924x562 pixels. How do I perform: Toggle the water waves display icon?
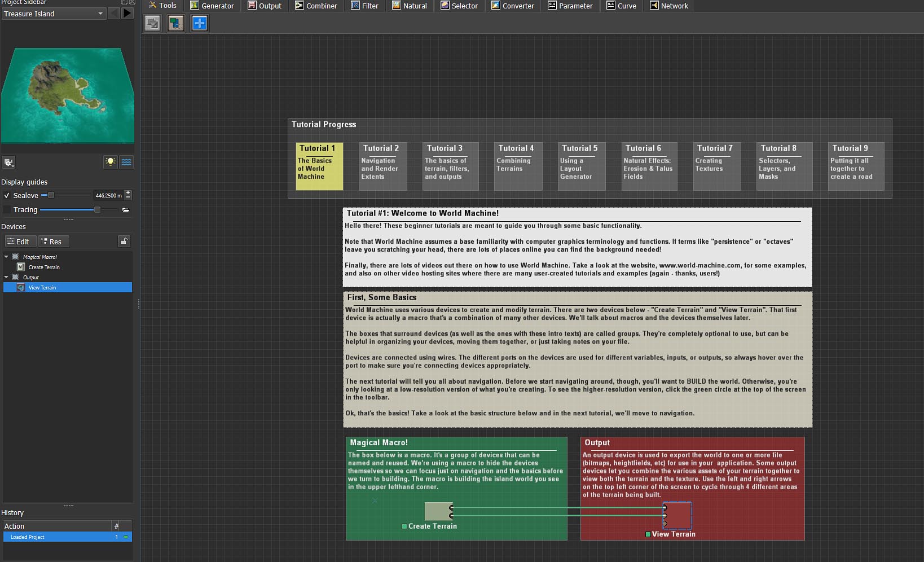tap(126, 162)
